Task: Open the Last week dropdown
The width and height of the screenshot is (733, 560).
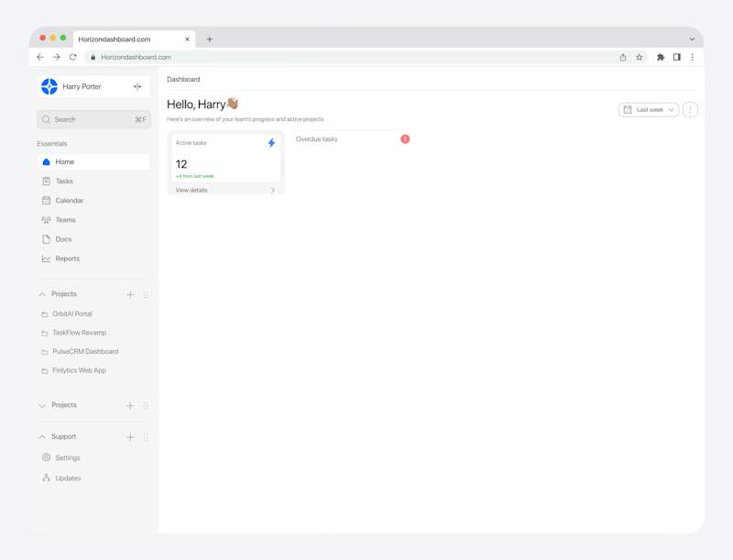Action: coord(648,108)
